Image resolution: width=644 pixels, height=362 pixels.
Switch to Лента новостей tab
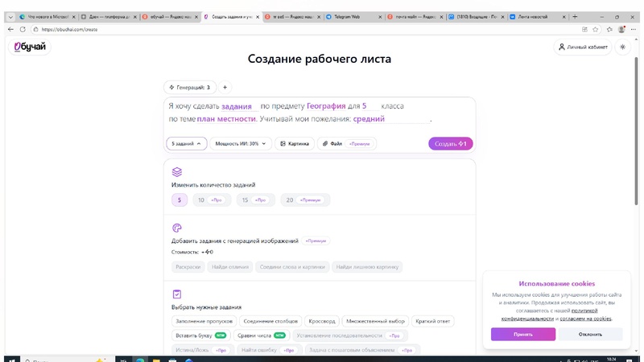(538, 17)
